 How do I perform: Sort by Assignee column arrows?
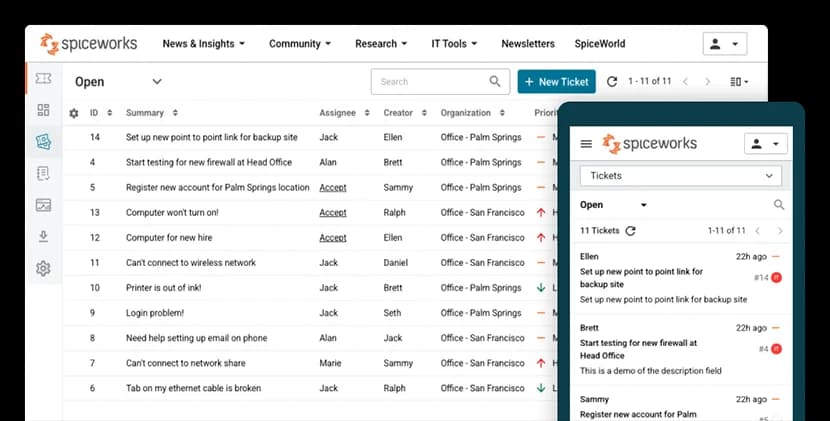pos(367,113)
